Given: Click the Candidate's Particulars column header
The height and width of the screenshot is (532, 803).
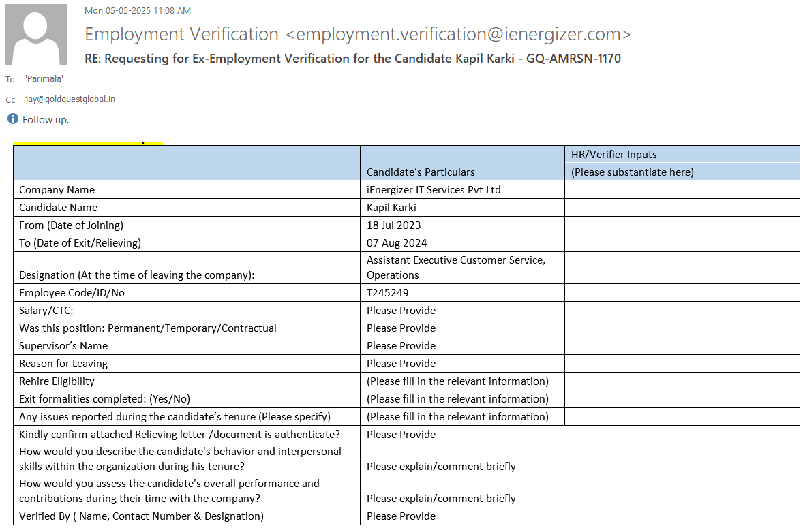Looking at the screenshot, I should pos(421,172).
